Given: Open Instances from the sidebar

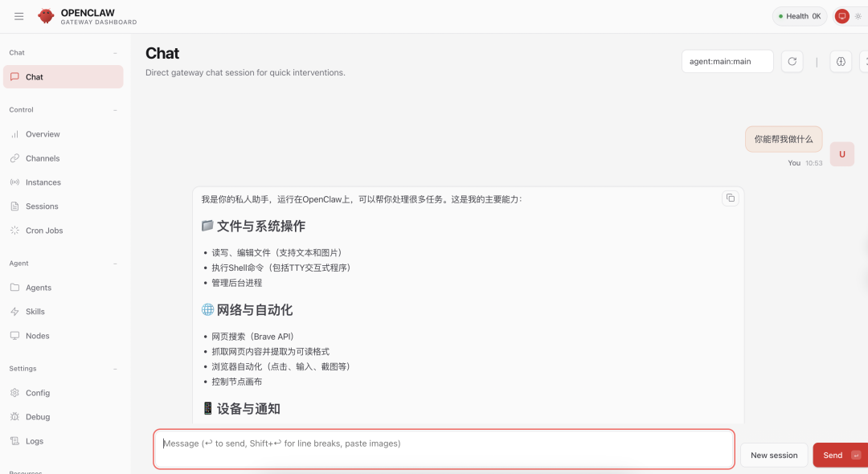Looking at the screenshot, I should 43,182.
